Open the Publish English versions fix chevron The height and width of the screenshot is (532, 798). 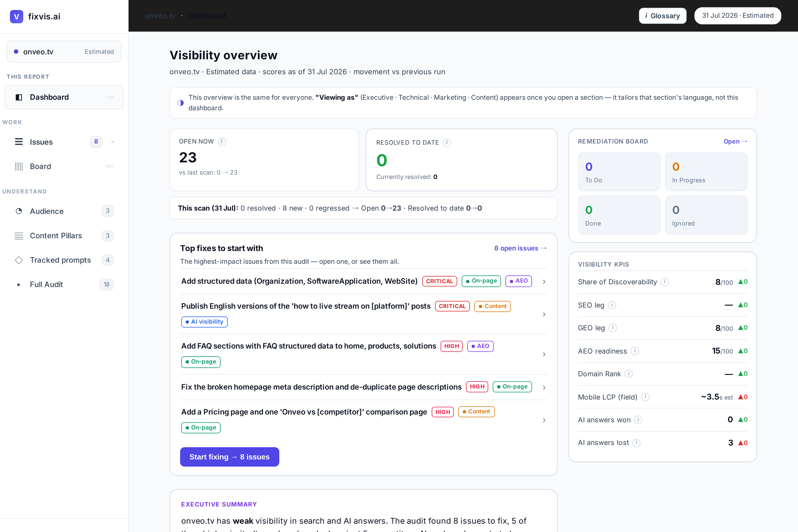(x=544, y=314)
